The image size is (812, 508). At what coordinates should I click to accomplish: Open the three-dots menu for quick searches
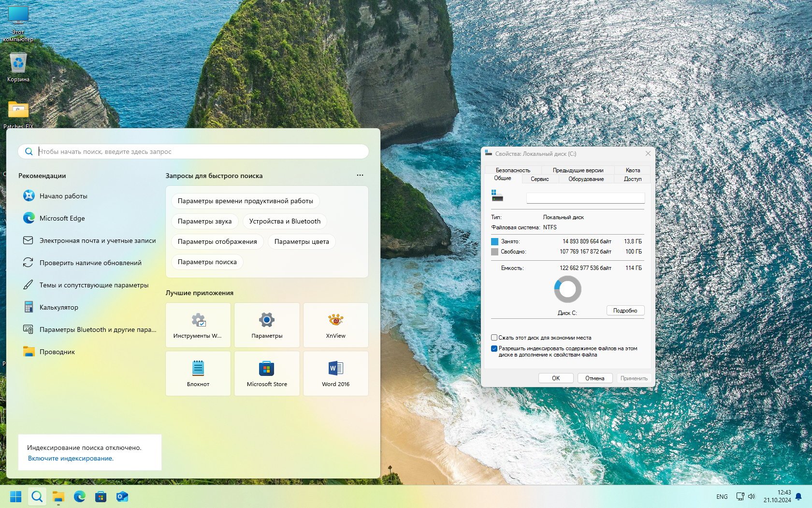pyautogui.click(x=360, y=175)
